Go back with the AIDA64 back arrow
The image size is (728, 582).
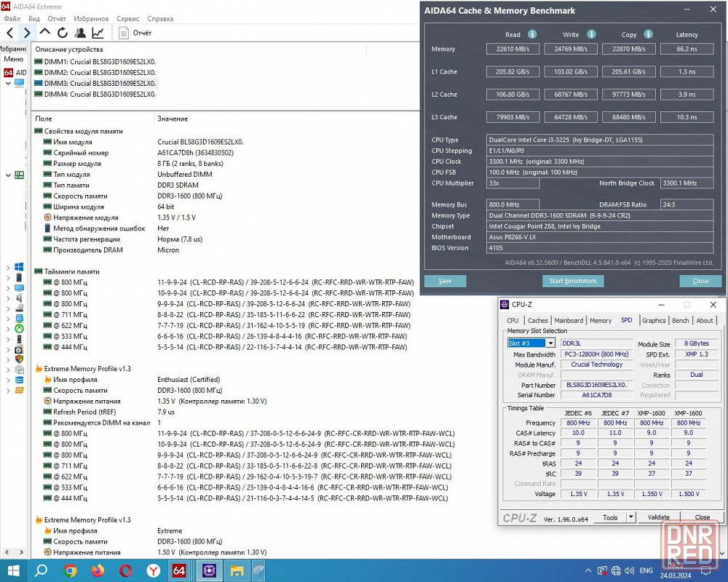click(x=9, y=33)
